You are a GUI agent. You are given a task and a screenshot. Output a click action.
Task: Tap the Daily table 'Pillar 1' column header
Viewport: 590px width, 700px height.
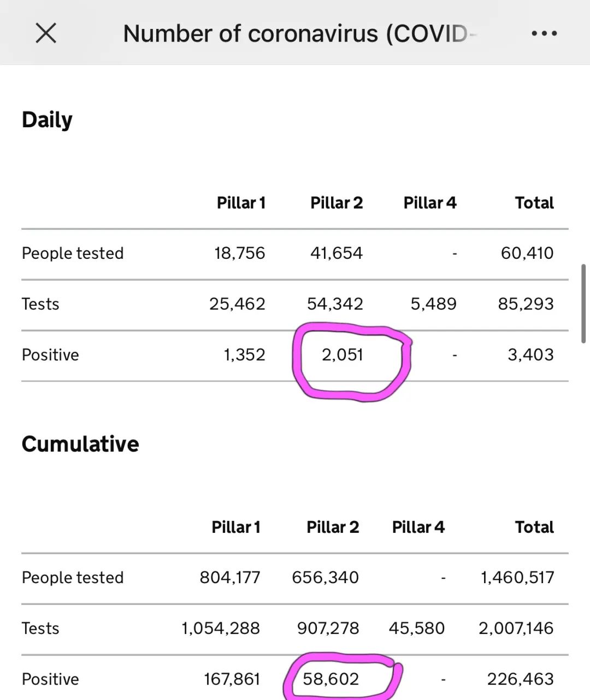(x=241, y=203)
